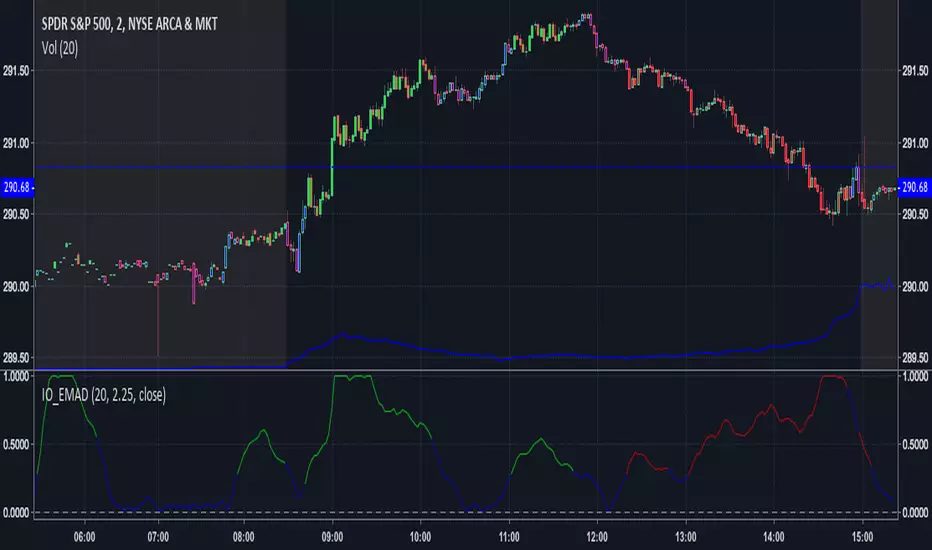Open the IO_EMAD (20, 2.25, close) indicator label
The image size is (932, 550).
point(103,395)
